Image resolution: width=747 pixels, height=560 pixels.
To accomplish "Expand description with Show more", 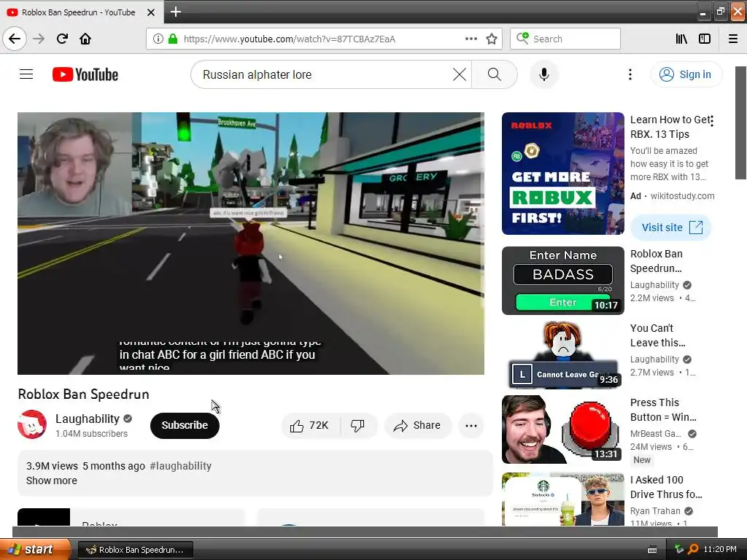I will pos(52,481).
